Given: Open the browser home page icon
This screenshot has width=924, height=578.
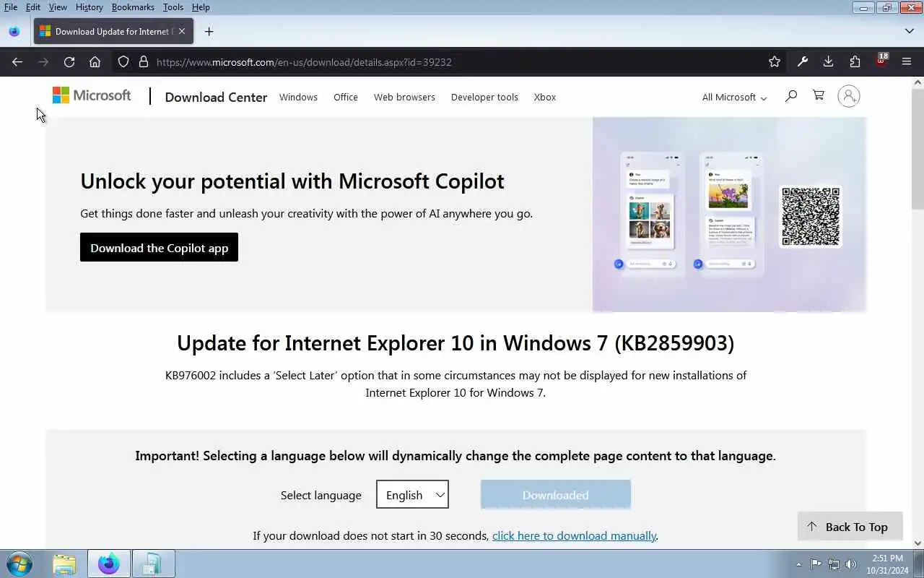Looking at the screenshot, I should [95, 62].
